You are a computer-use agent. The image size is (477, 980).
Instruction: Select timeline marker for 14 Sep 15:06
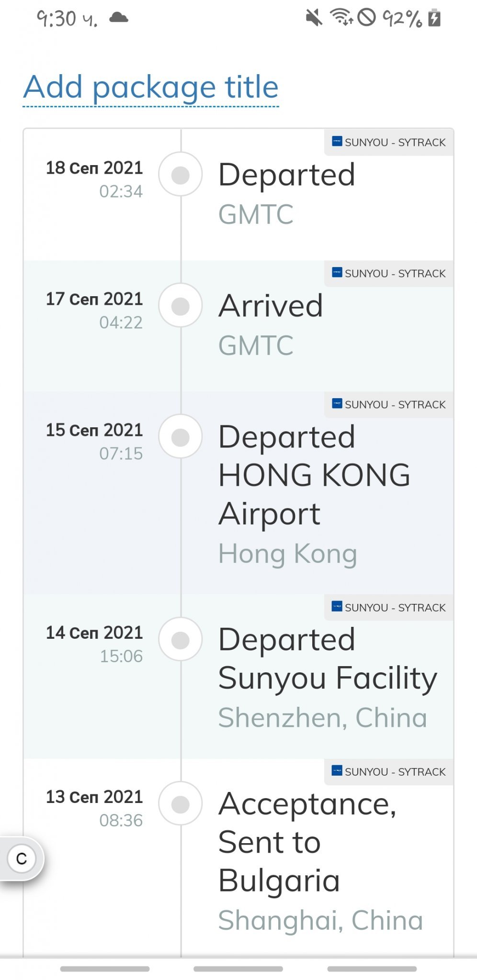pyautogui.click(x=181, y=640)
